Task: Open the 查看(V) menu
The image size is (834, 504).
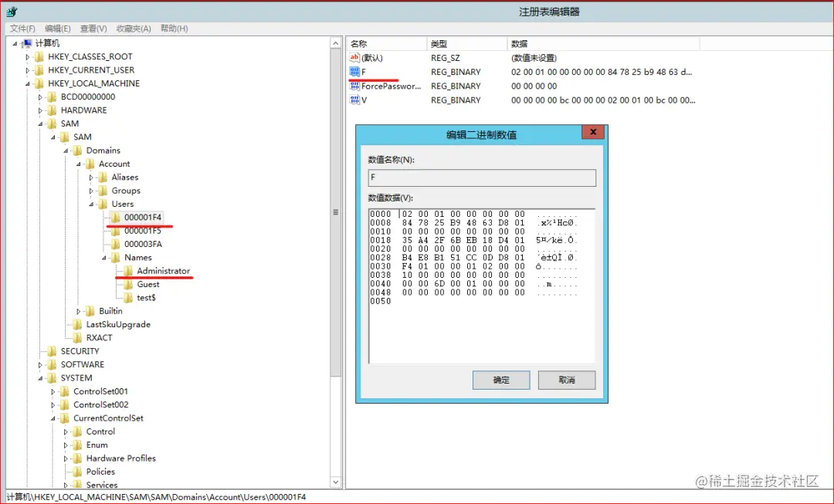Action: [x=93, y=29]
